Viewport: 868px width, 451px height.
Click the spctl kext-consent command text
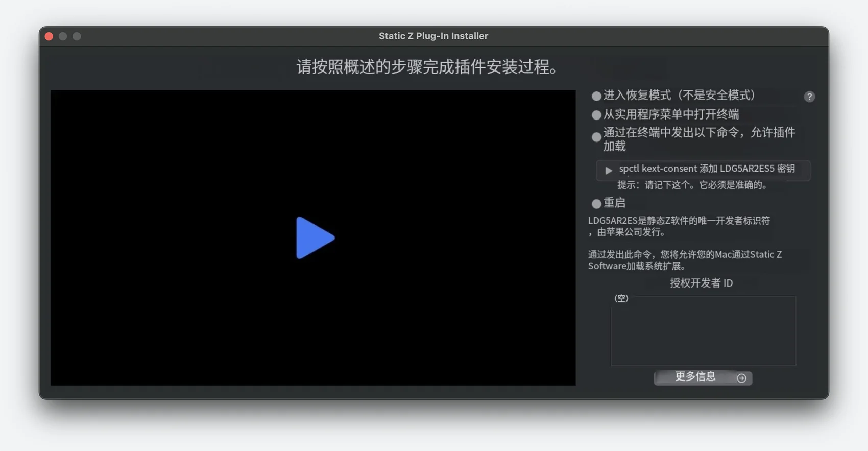tap(707, 169)
